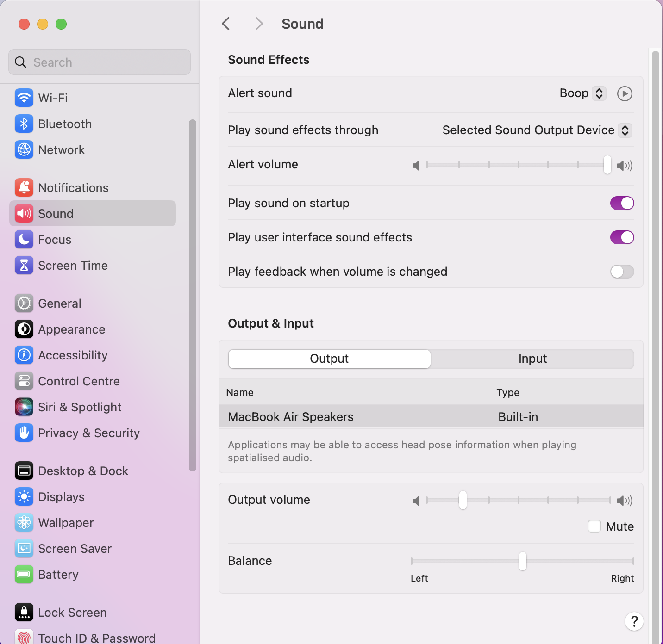Open Lock Screen settings
The image size is (663, 644).
(x=24, y=612)
